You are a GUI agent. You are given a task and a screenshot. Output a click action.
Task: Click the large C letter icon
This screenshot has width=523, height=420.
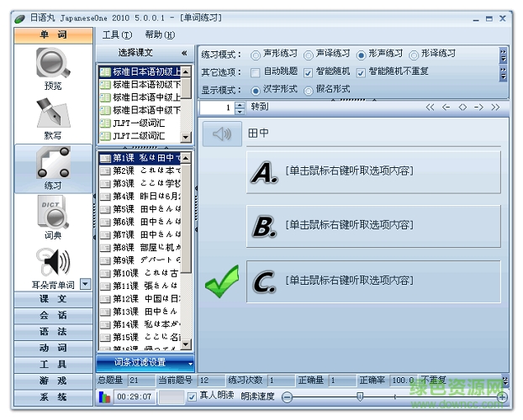click(265, 282)
